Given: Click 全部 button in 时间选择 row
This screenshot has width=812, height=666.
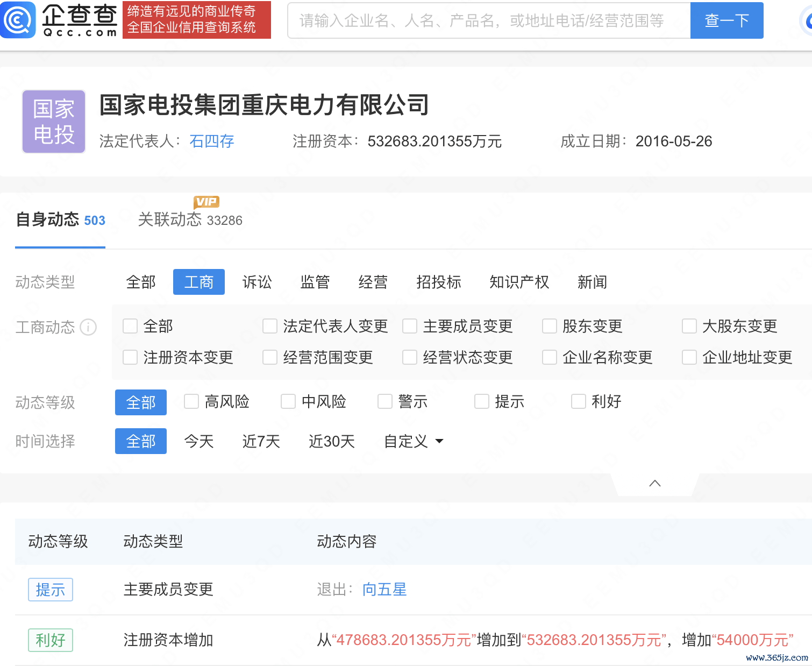Looking at the screenshot, I should coord(141,441).
